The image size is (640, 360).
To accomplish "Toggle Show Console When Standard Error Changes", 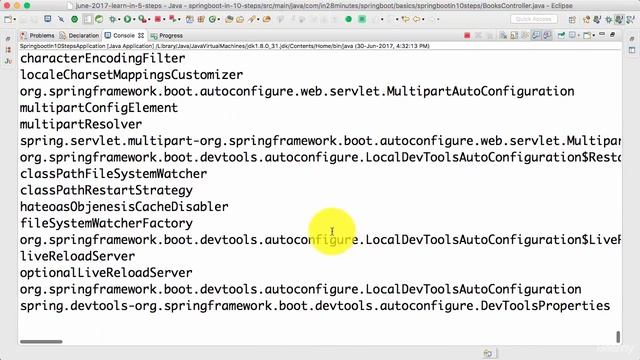I will (x=547, y=36).
